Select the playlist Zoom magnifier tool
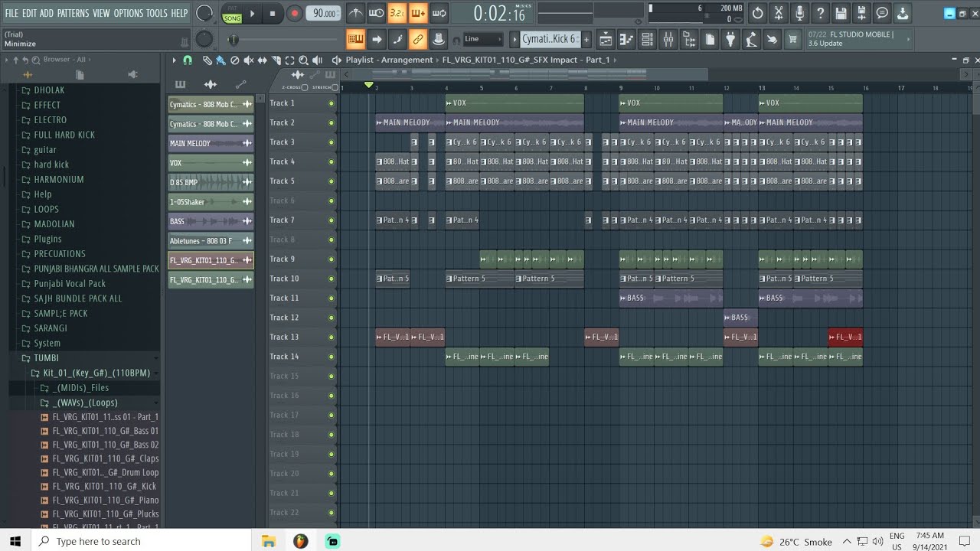This screenshot has height=551, width=980. click(303, 60)
